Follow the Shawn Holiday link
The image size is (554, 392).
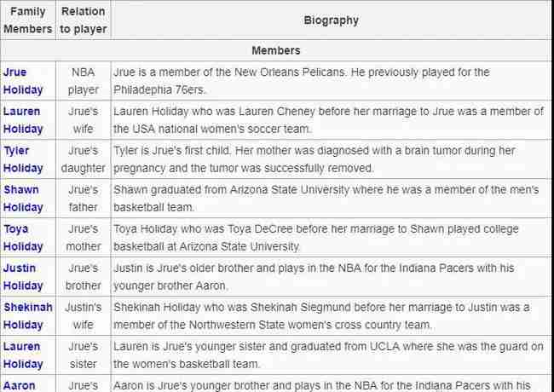(x=23, y=199)
